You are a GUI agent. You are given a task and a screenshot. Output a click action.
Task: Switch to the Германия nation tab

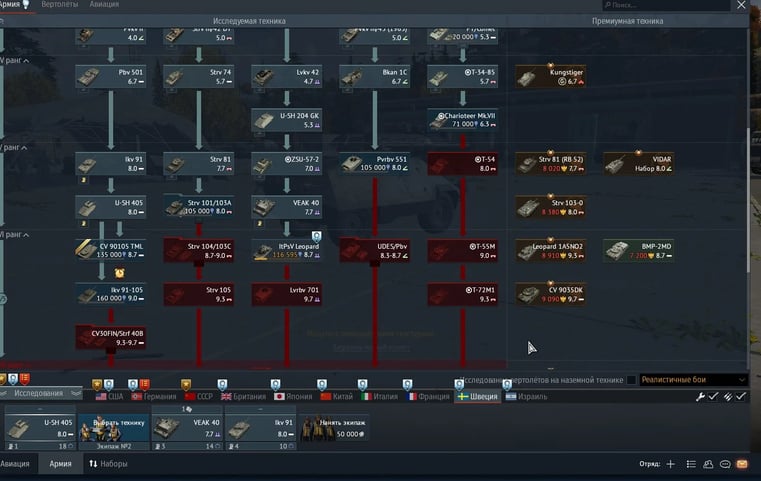152,397
